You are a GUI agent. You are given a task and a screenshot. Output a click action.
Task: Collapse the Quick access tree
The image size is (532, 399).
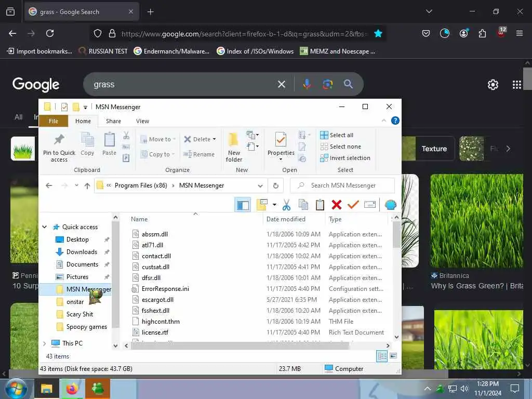[x=45, y=227]
